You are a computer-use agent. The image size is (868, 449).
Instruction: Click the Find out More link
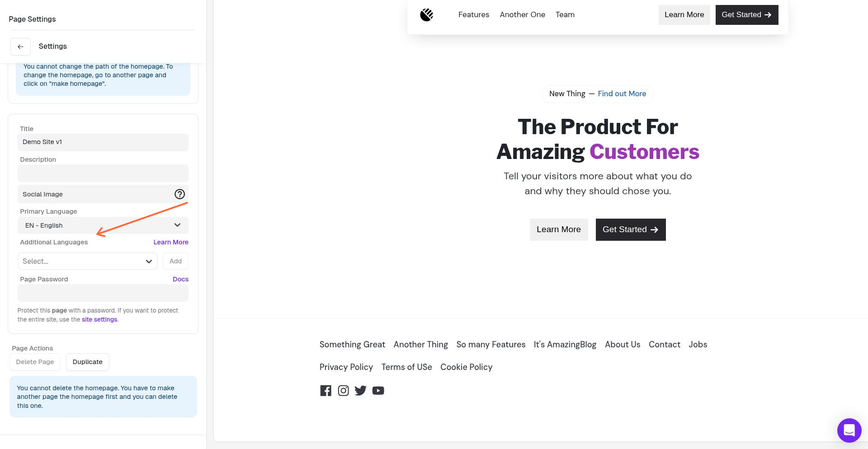click(622, 94)
